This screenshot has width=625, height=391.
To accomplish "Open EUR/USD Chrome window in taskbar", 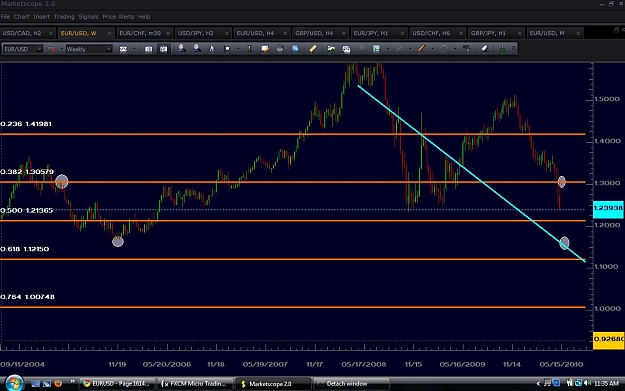I will tap(117, 384).
